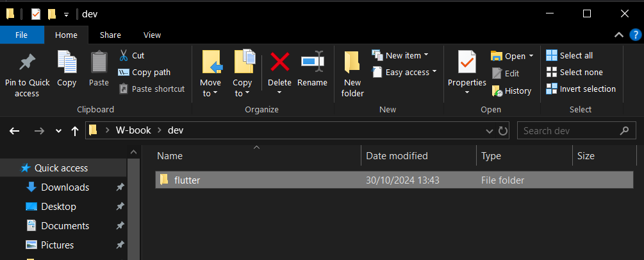
Task: Expand the address bar history dropdown
Action: pos(489,131)
